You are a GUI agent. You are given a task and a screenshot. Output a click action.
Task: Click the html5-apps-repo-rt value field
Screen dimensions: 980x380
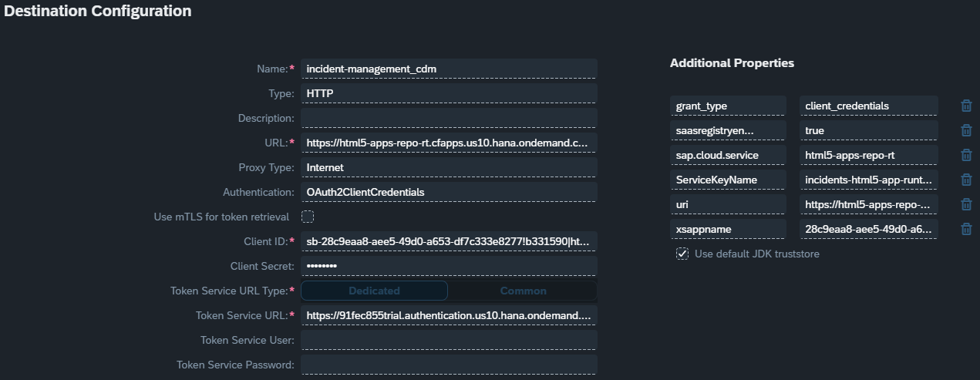pos(868,155)
